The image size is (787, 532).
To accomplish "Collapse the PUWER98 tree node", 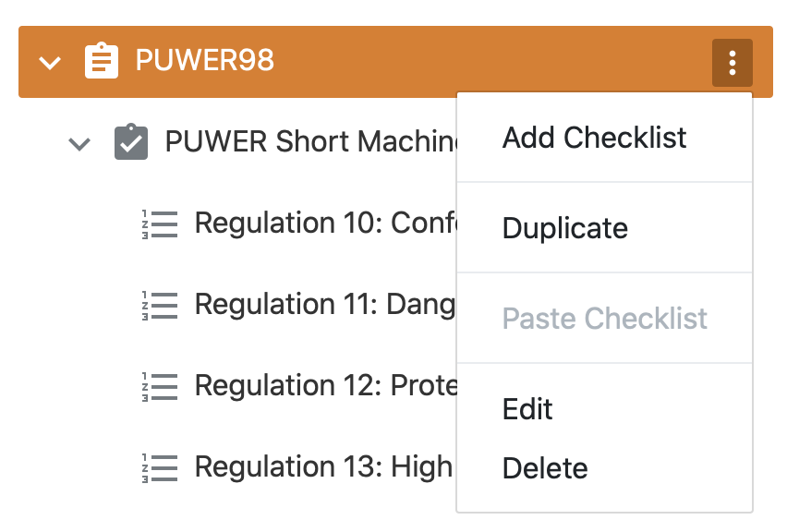I will (50, 63).
